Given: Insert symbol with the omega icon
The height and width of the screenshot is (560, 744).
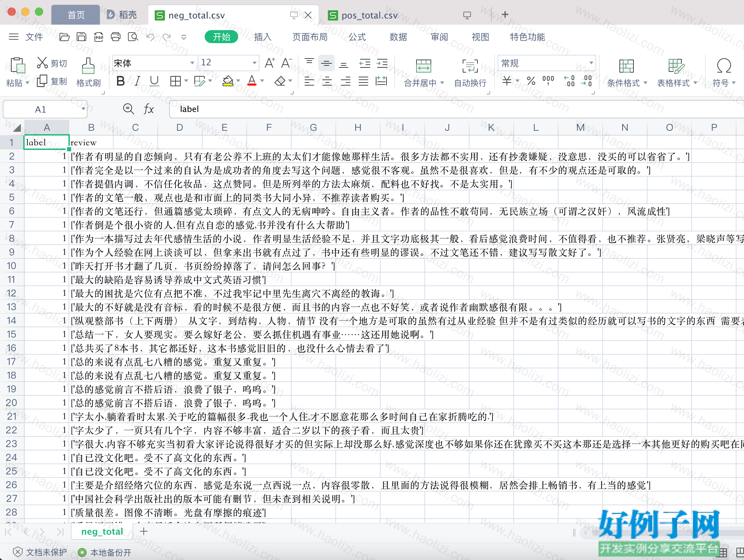Looking at the screenshot, I should pyautogui.click(x=724, y=66).
